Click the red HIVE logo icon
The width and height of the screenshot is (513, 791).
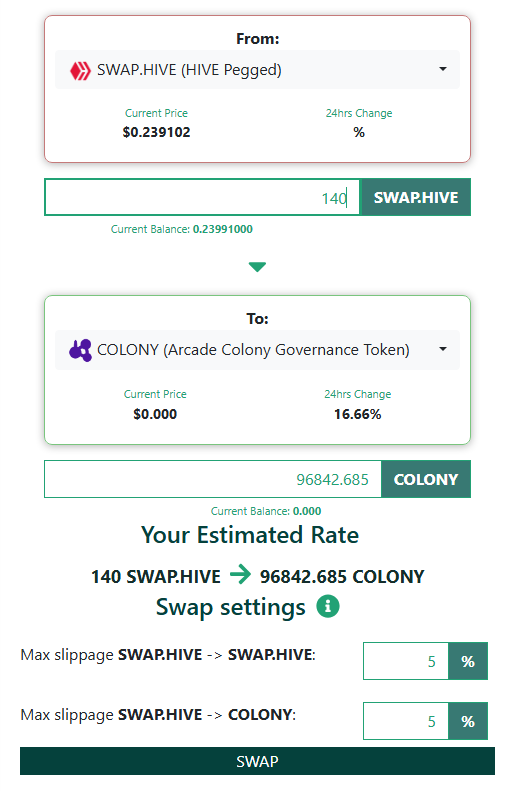pyautogui.click(x=80, y=71)
